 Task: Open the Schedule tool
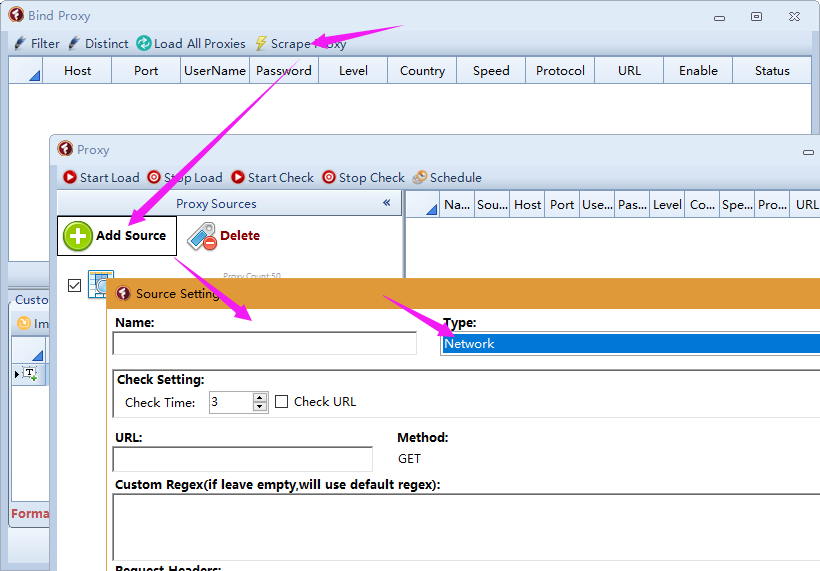pos(447,178)
